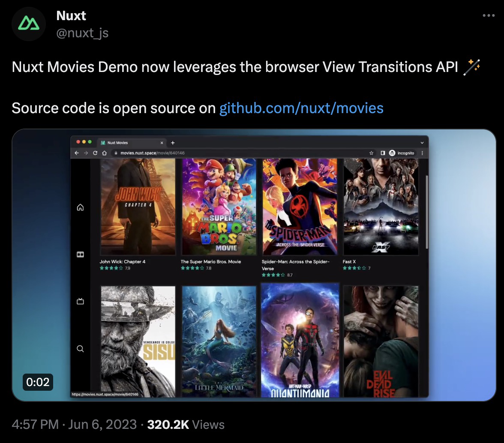
Task: Open a new browser tab with plus
Action: tap(173, 143)
